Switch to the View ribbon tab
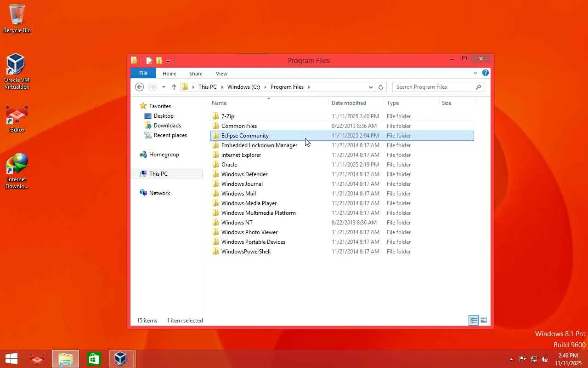Viewport: 588px width, 368px height. [x=222, y=74]
